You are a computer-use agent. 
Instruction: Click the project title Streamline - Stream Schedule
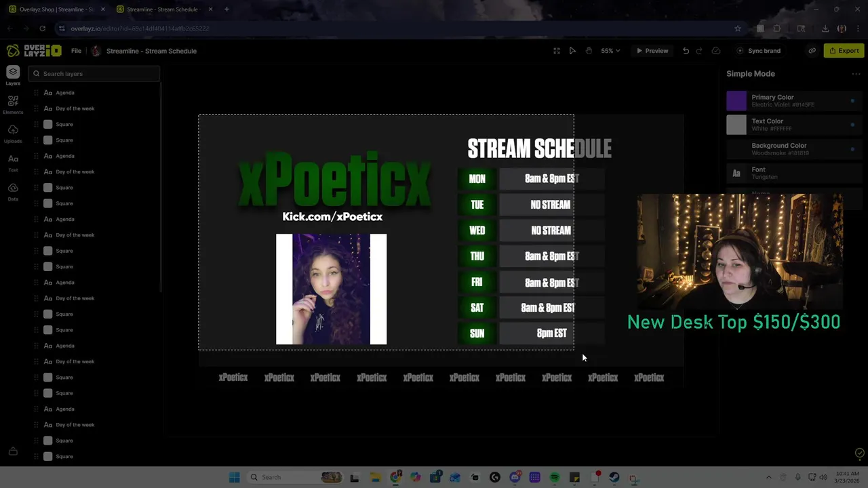point(151,51)
